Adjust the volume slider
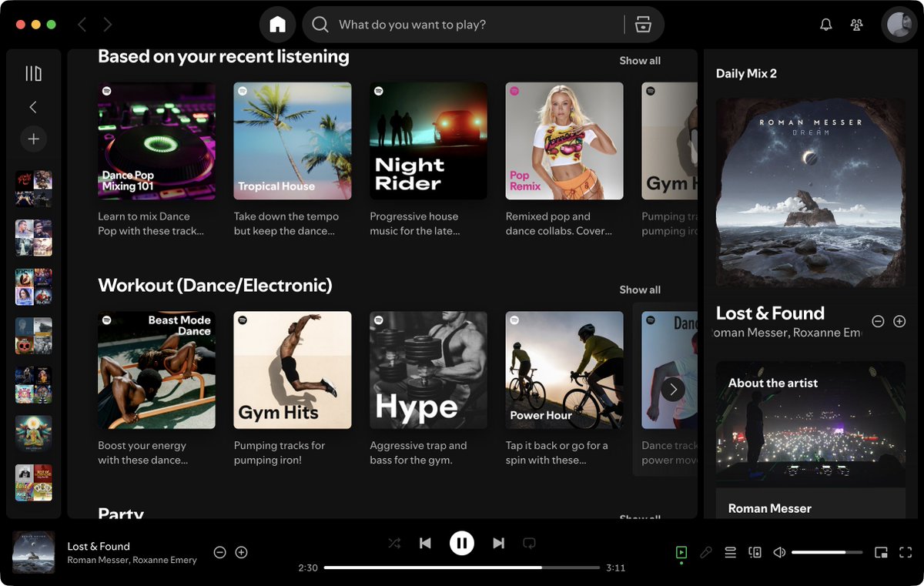 coord(827,552)
